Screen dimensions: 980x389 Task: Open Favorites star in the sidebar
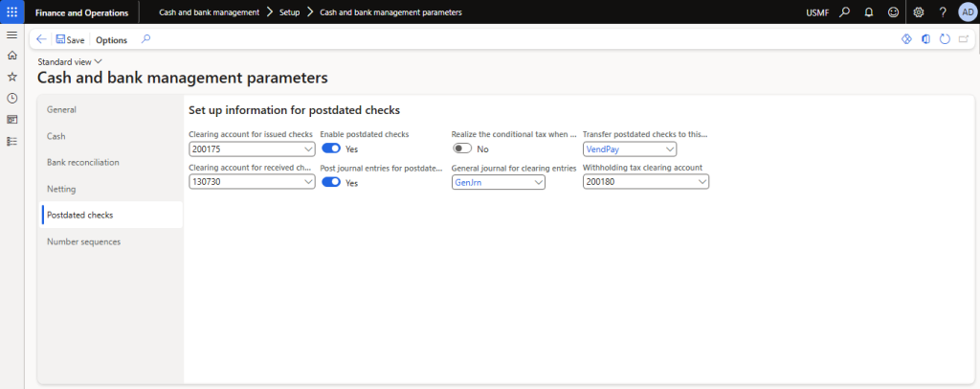(11, 77)
